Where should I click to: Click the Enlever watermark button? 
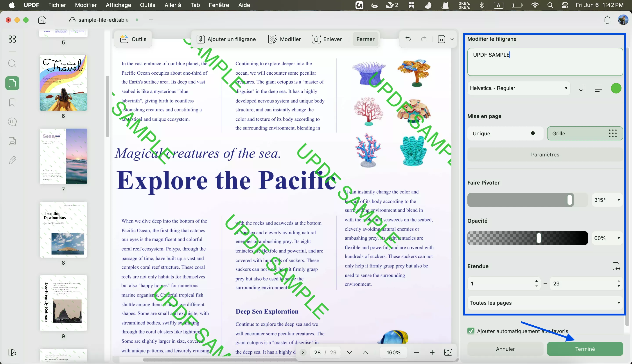[327, 39]
